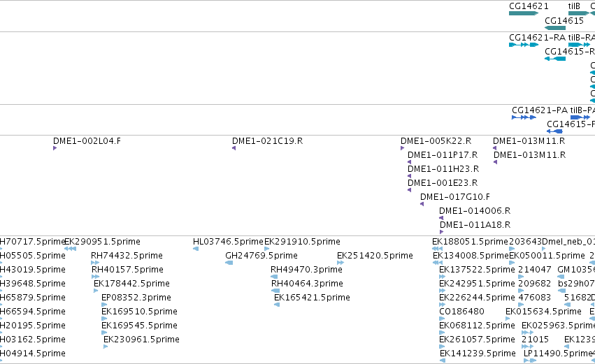The image size is (595, 364).
Task: Click the CG14615-R transcript arrow glyph
Action: coord(554,59)
